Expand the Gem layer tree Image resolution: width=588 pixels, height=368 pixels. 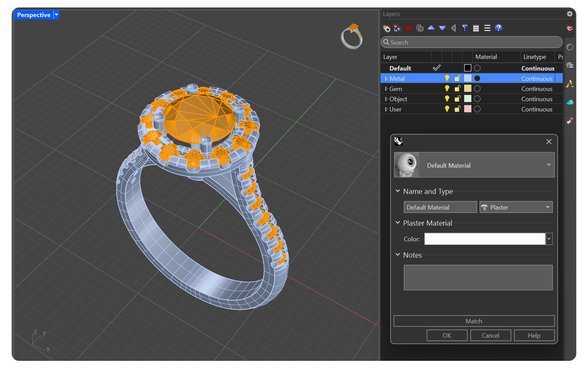[386, 89]
